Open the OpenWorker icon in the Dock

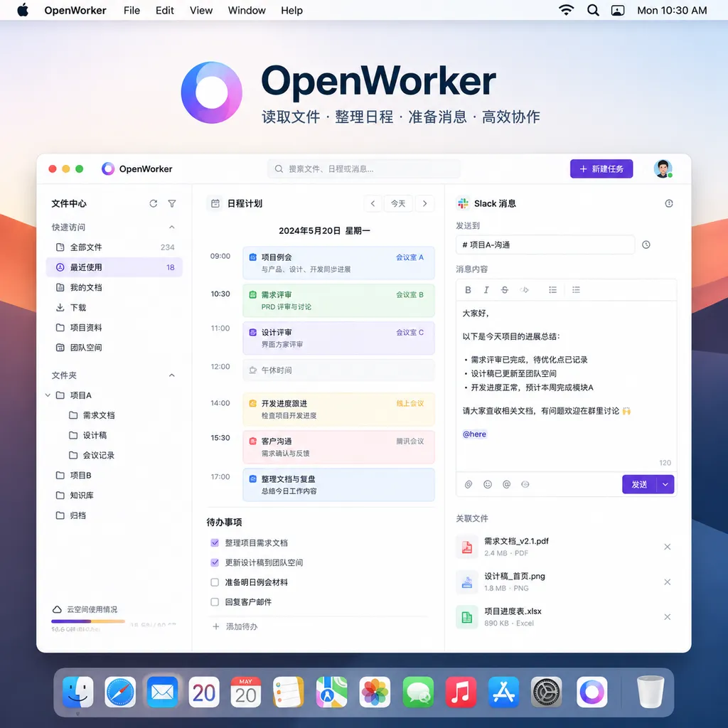tap(592, 692)
